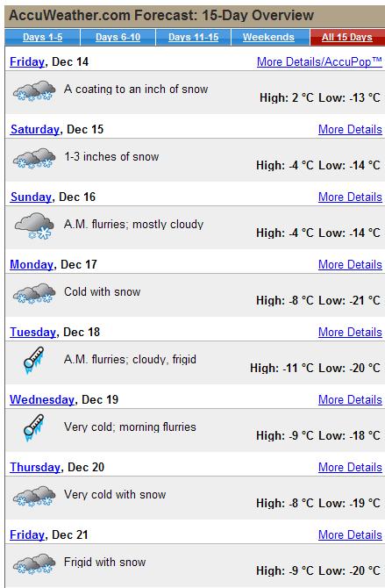385x588 pixels.
Task: Open the Monday day link
Action: coord(32,264)
